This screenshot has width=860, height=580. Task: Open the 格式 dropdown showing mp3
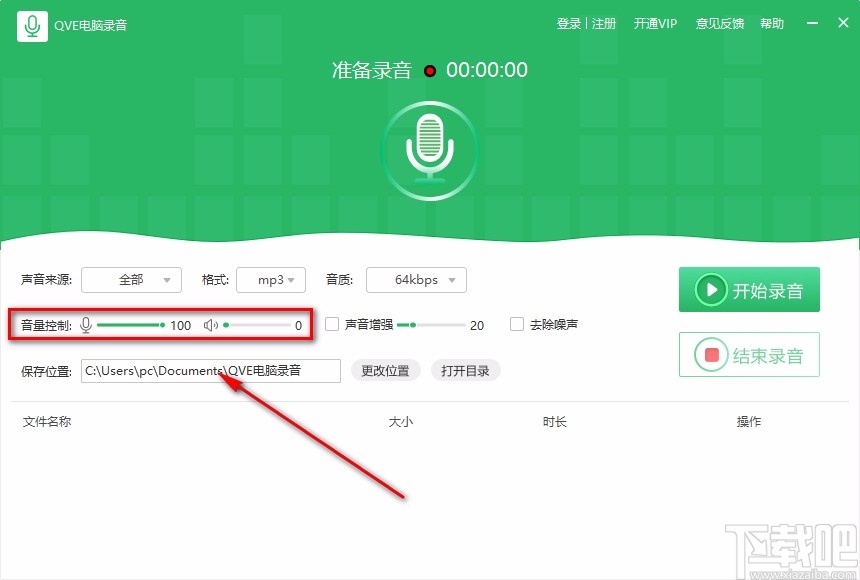pos(271,280)
